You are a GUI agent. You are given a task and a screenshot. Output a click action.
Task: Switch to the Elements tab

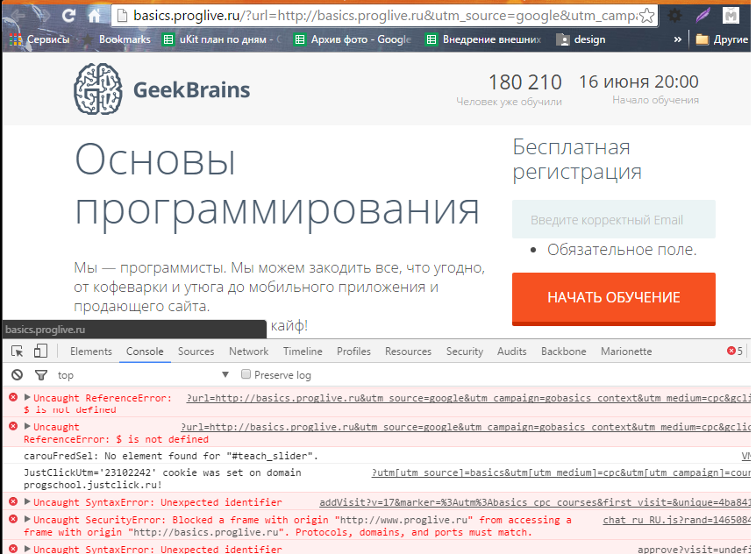point(90,352)
